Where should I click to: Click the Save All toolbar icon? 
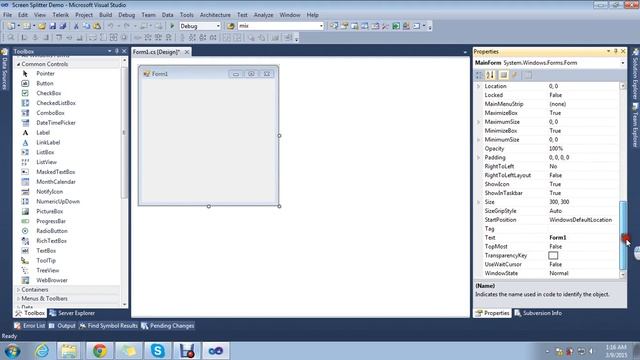pyautogui.click(x=62, y=26)
